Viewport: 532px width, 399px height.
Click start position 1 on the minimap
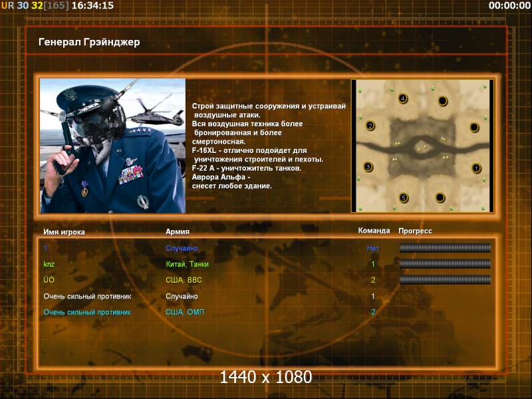coord(476,168)
